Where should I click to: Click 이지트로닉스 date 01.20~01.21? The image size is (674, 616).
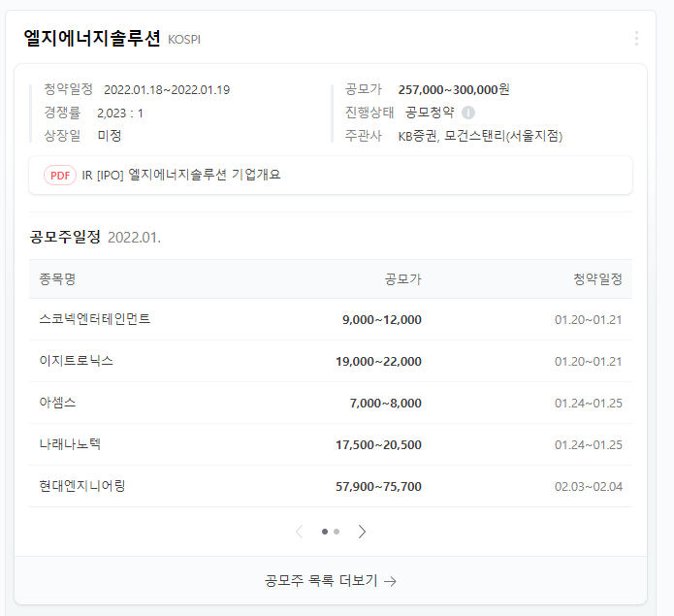coord(589,362)
